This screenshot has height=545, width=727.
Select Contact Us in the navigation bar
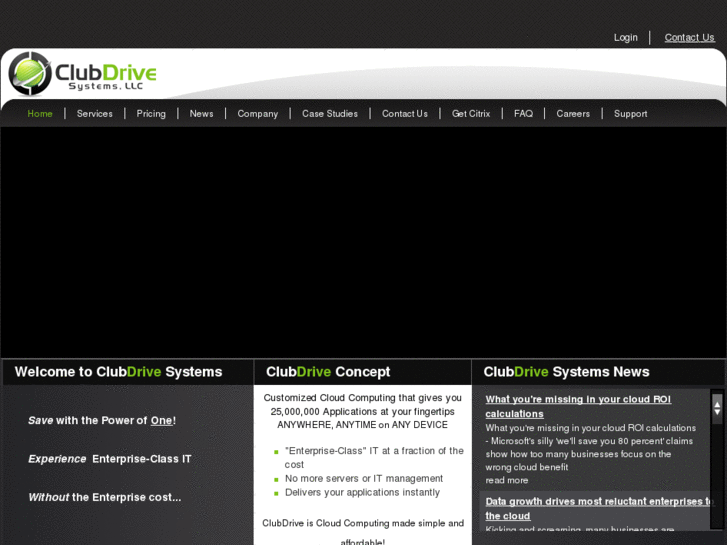tap(404, 114)
